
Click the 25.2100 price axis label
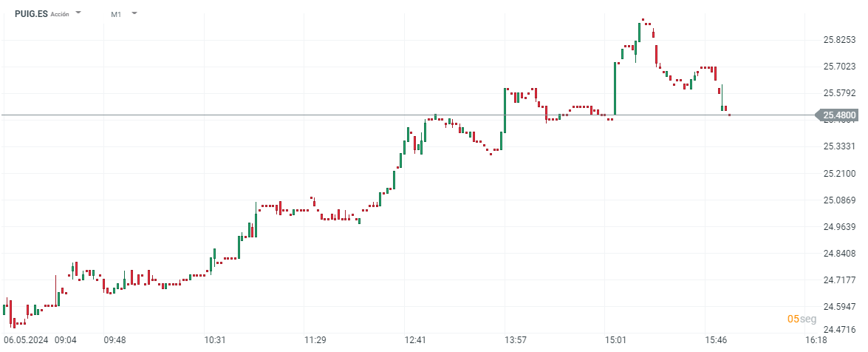[x=840, y=173]
